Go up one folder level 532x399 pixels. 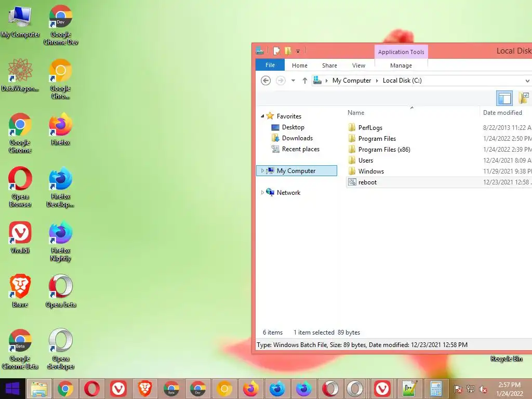pyautogui.click(x=304, y=81)
